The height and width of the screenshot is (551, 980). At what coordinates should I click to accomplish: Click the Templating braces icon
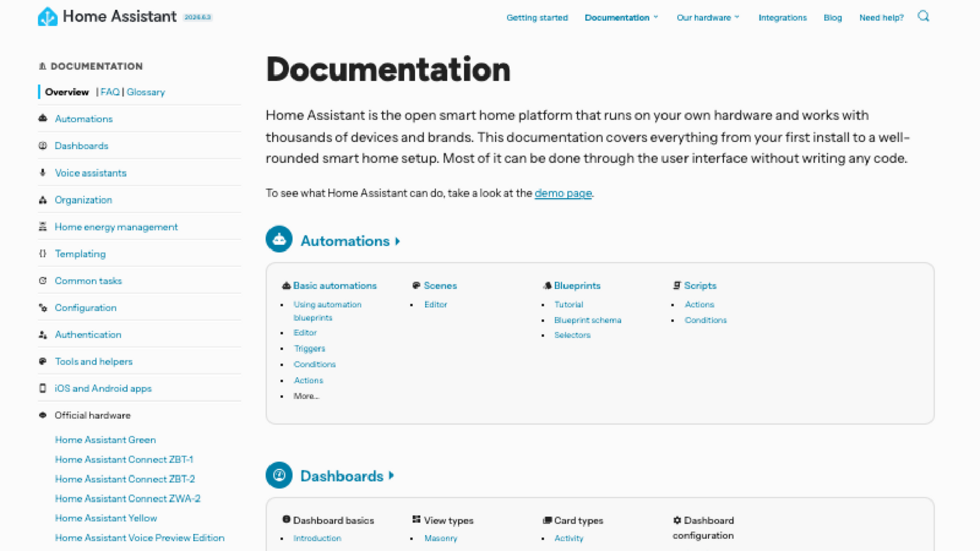43,254
